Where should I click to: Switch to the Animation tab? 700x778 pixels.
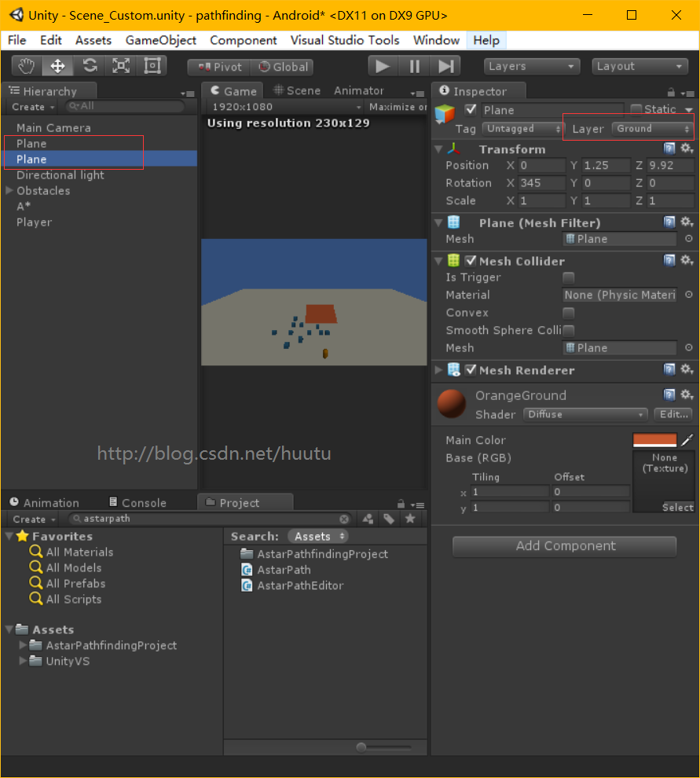pyautogui.click(x=45, y=503)
